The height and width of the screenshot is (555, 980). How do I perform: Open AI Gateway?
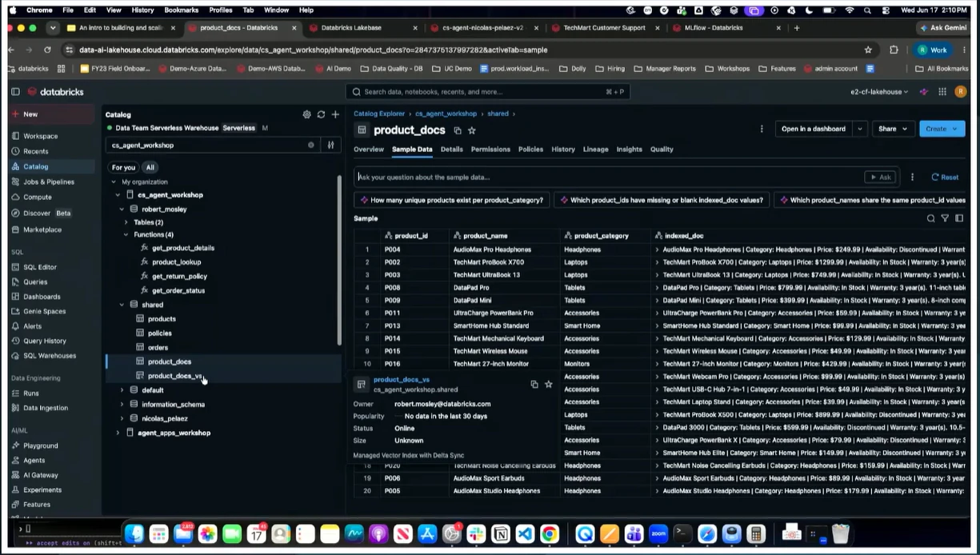point(41,475)
